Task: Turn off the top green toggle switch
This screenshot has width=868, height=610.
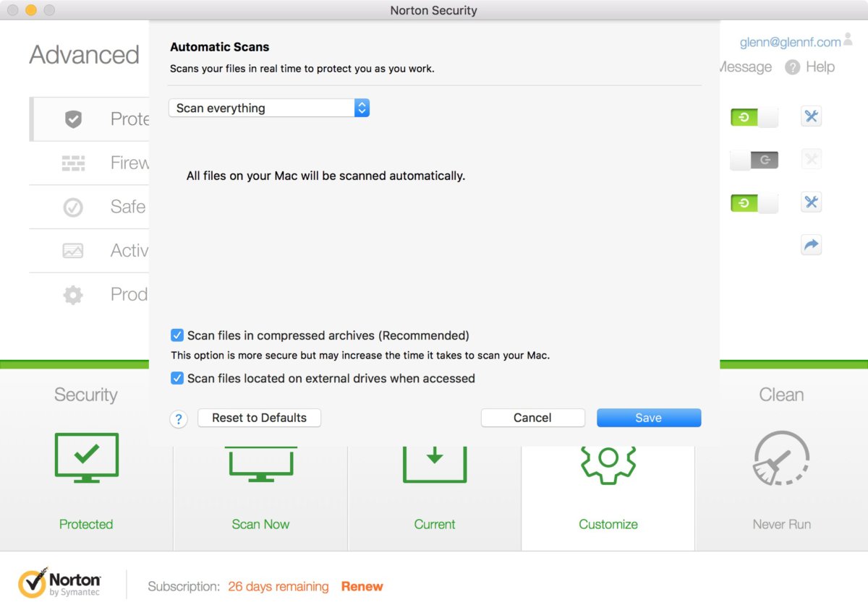Action: (754, 117)
